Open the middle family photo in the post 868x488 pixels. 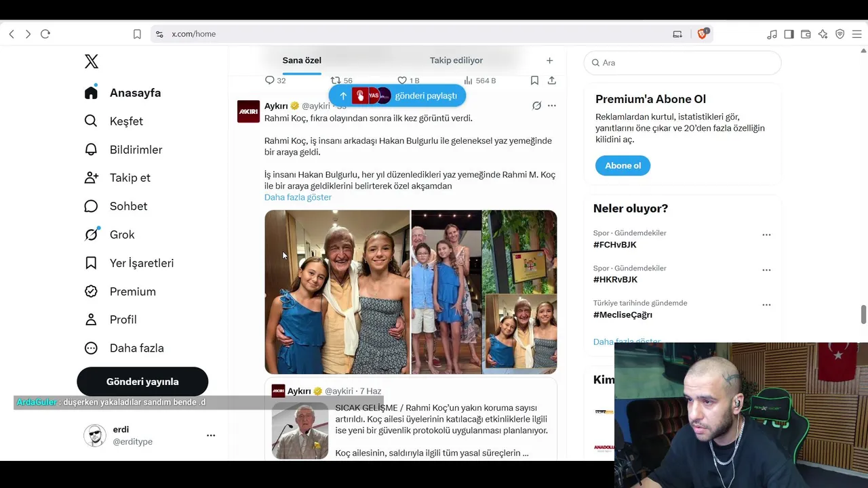coord(447,292)
